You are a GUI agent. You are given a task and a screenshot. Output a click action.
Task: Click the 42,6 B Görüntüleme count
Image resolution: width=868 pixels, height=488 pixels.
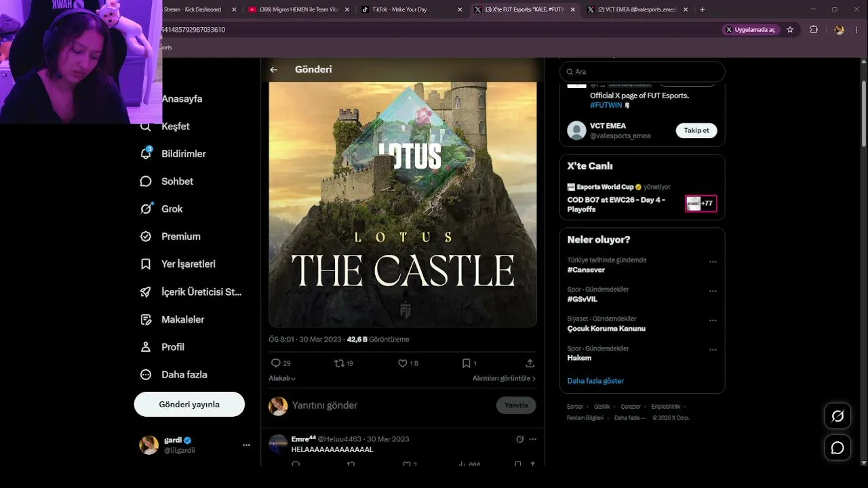click(x=378, y=340)
